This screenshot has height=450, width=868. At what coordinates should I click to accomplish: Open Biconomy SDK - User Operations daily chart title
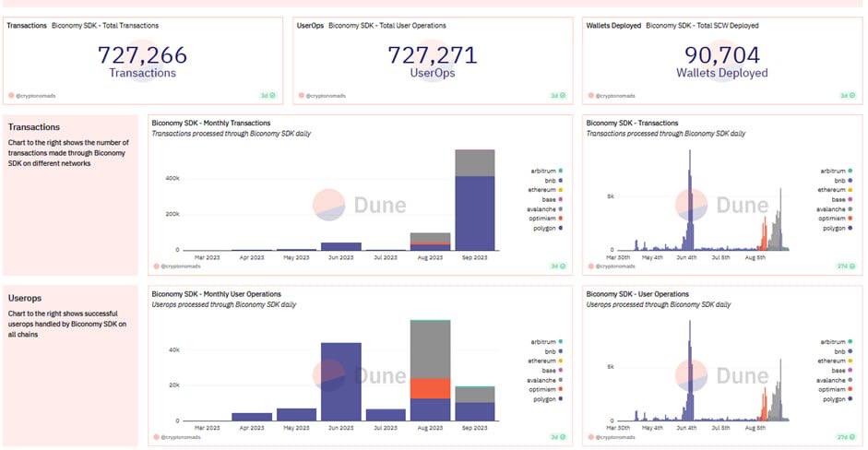637,294
